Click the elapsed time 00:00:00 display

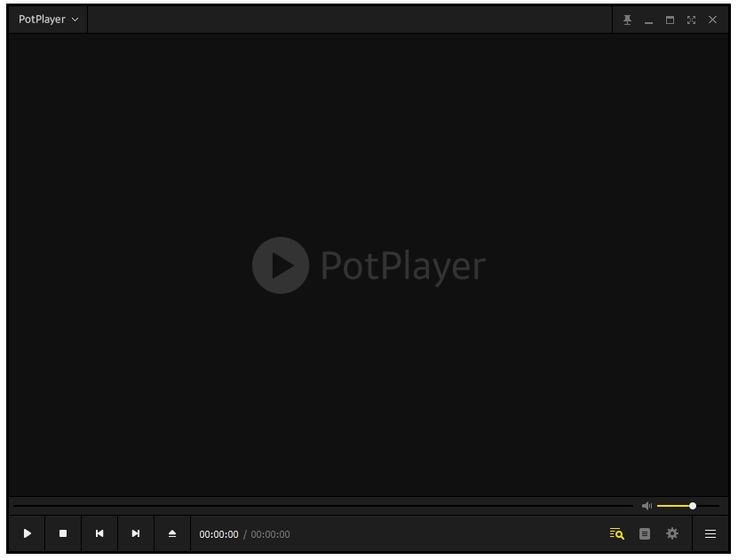click(x=218, y=534)
